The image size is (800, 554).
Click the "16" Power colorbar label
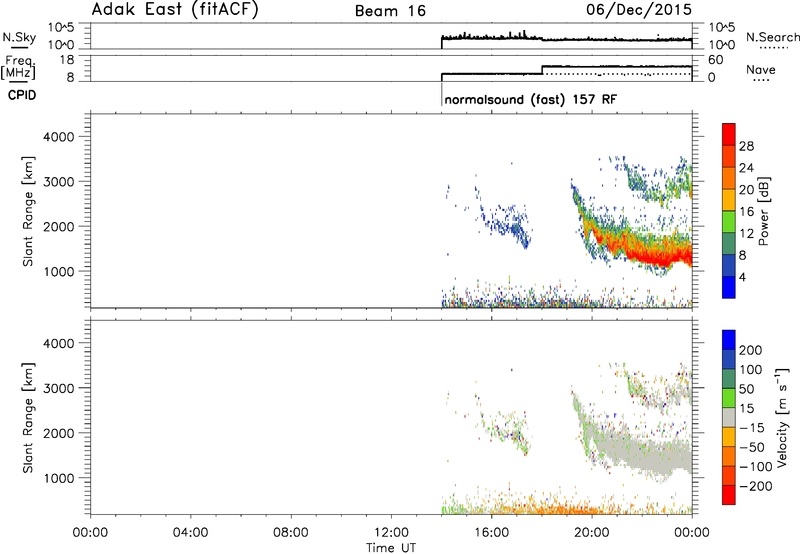(x=746, y=212)
